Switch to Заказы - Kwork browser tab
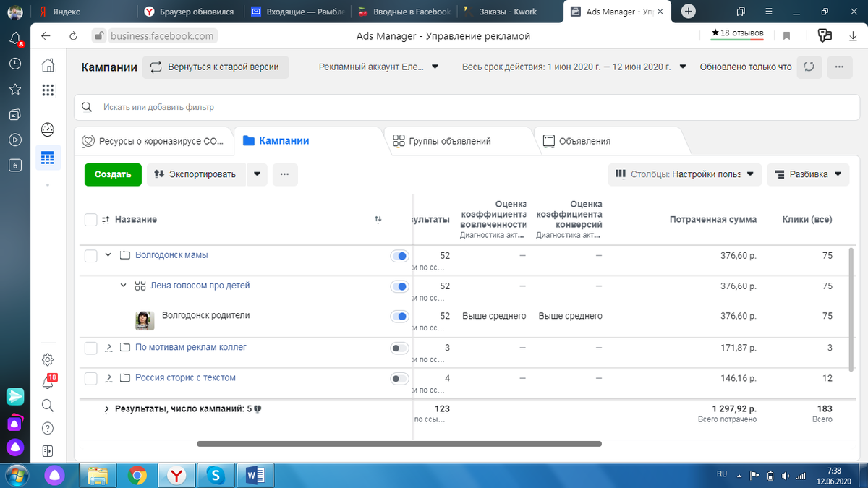Screen dimensions: 868x488 coord(509,12)
